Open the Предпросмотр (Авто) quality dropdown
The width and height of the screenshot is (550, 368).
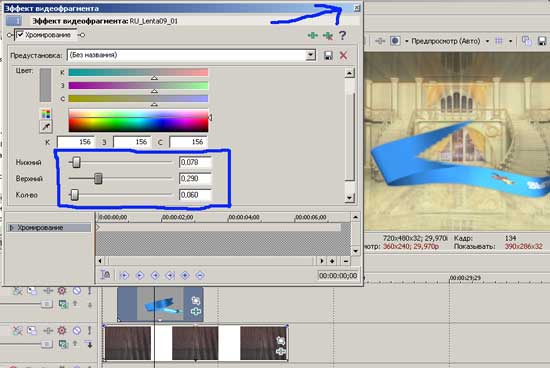tap(487, 41)
